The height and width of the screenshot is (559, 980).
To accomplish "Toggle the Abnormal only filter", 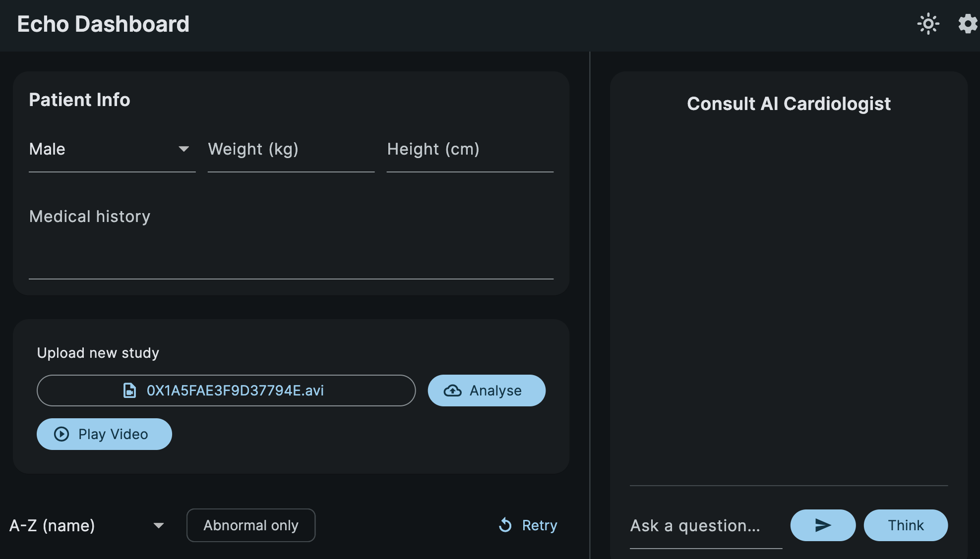I will point(251,525).
